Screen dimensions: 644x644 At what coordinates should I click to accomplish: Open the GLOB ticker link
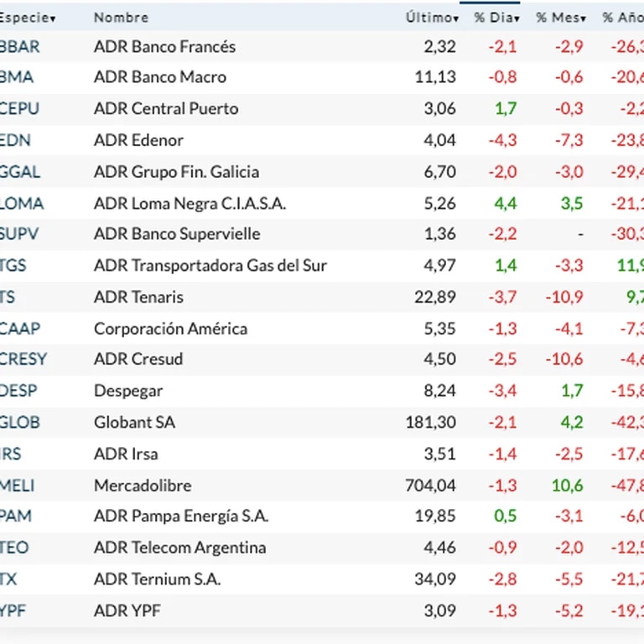(20, 423)
